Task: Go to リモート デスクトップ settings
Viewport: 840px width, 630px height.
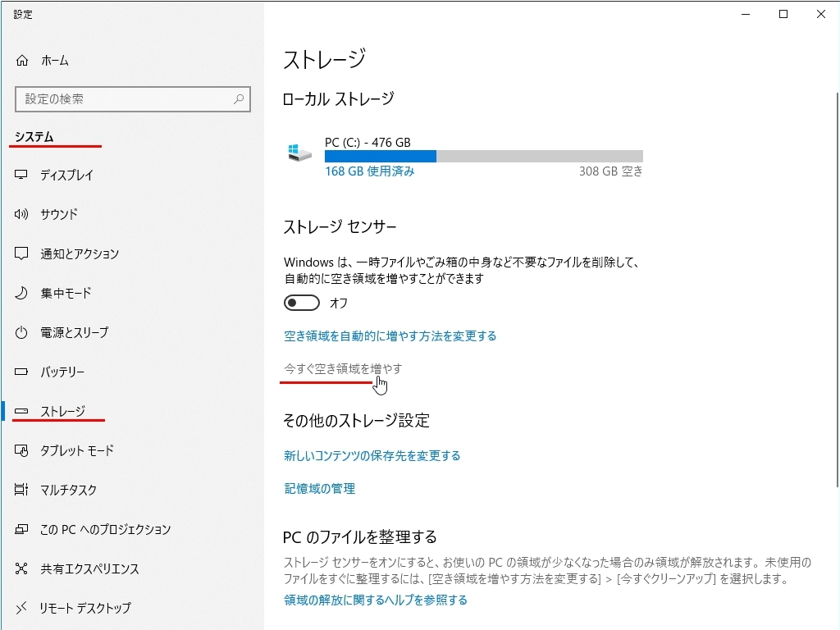Action: pyautogui.click(x=85, y=608)
